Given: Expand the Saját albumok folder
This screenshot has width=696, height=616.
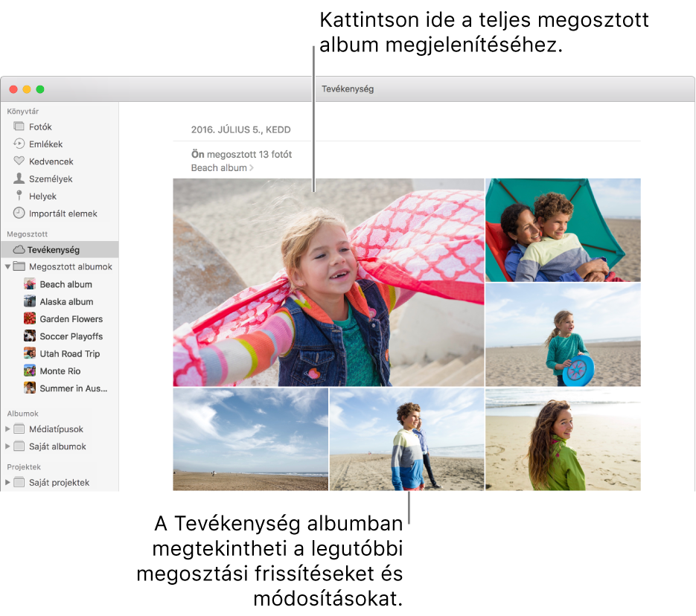Looking at the screenshot, I should [x=8, y=446].
